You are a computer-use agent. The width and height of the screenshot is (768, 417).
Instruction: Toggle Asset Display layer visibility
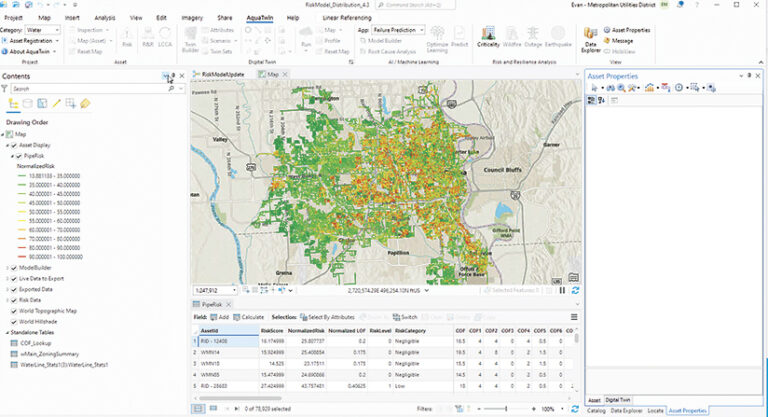(x=14, y=146)
